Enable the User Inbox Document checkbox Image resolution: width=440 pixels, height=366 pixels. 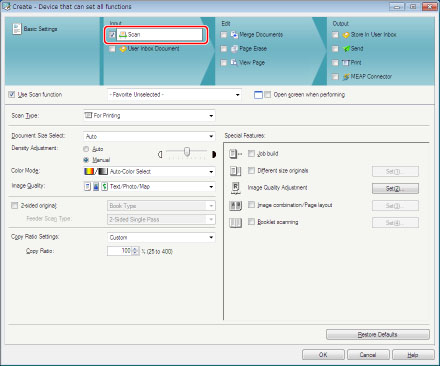tap(112, 49)
